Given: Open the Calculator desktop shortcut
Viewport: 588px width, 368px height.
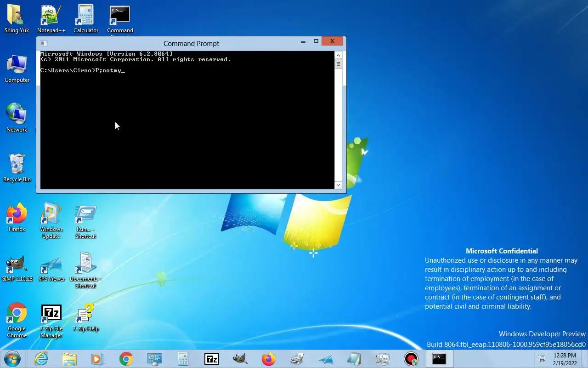Looking at the screenshot, I should tap(86, 19).
